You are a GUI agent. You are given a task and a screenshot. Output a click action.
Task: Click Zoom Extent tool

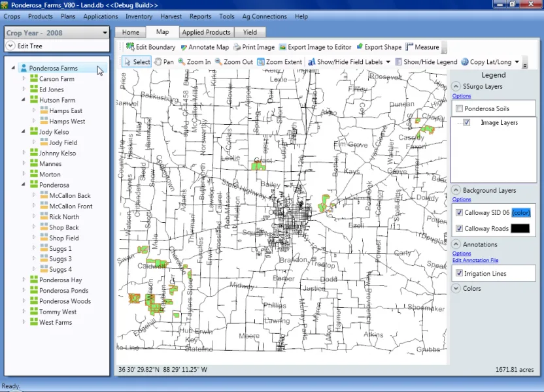click(x=280, y=61)
